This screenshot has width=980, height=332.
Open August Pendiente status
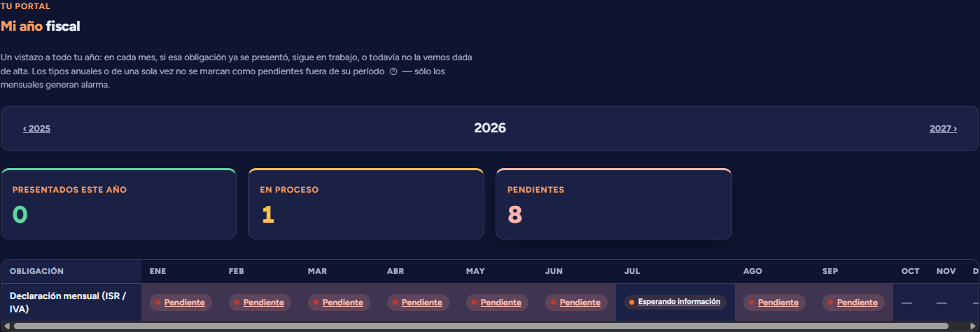pyautogui.click(x=774, y=303)
